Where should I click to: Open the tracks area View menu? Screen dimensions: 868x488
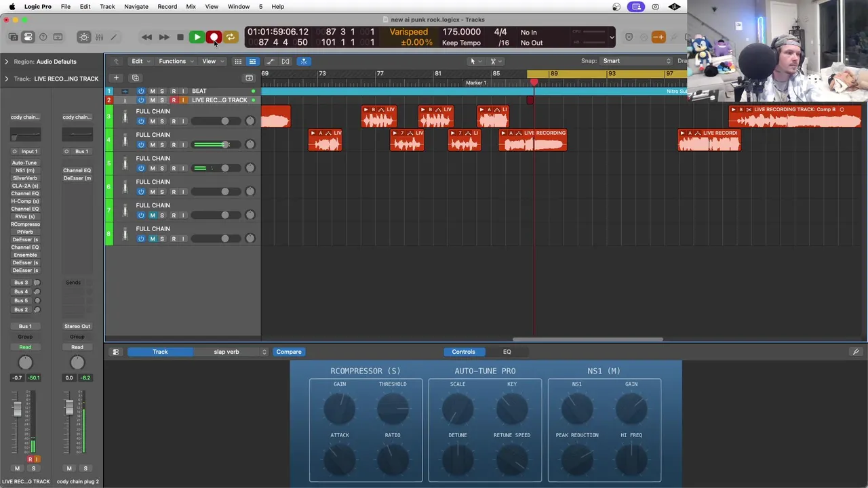pos(212,61)
